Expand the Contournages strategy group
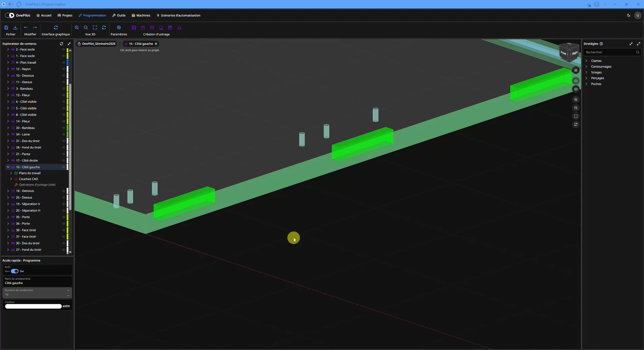This screenshot has width=644, height=350. [586, 67]
